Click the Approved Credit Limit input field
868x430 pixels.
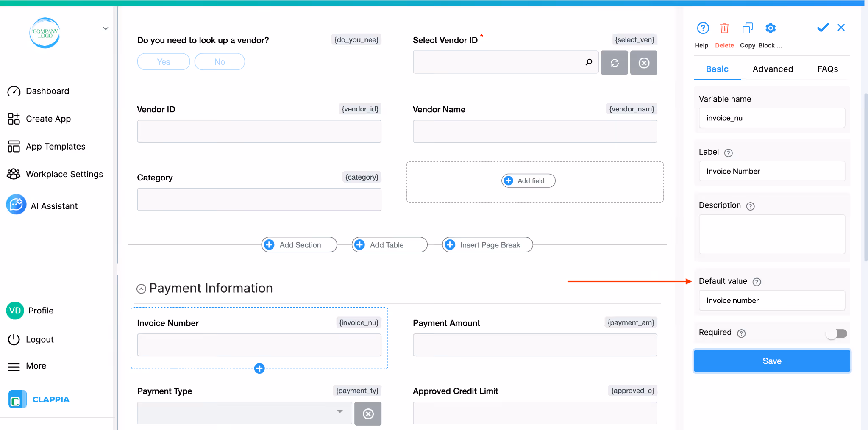[x=535, y=413]
